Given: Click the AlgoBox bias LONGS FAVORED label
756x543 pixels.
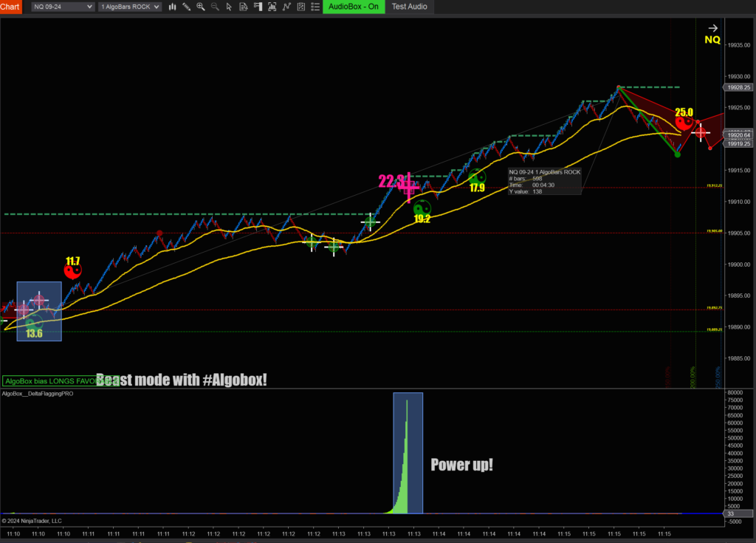Looking at the screenshot, I should coord(50,381).
